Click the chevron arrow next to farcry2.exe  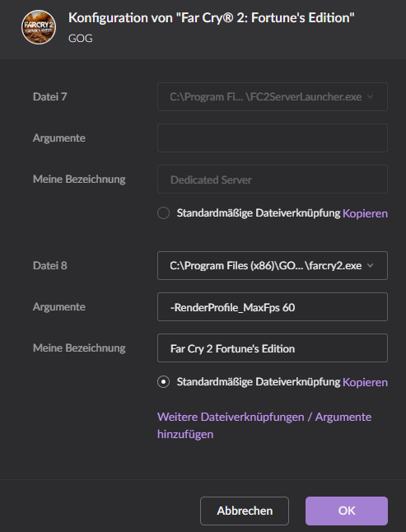(371, 266)
